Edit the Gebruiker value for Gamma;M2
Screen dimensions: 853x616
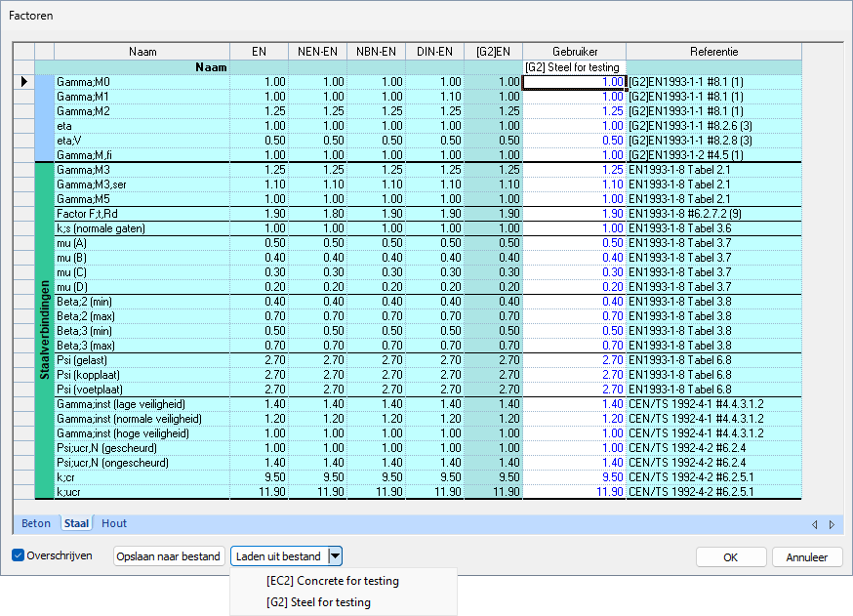(x=575, y=111)
